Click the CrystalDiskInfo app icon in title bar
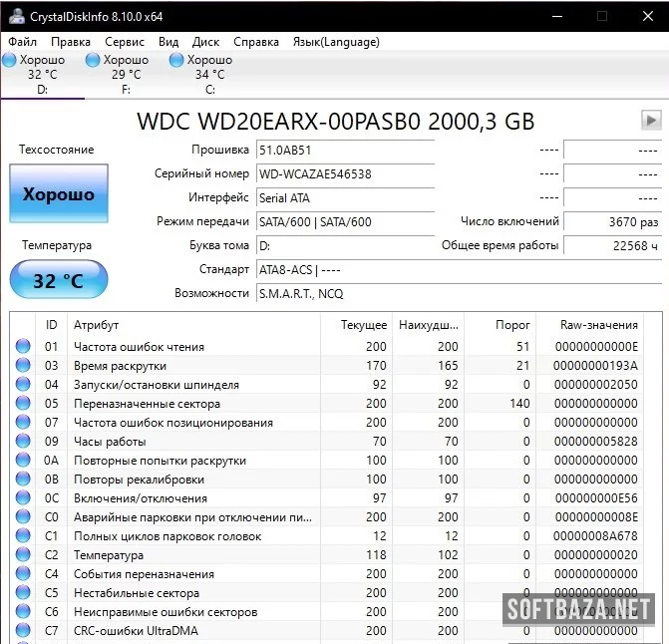The width and height of the screenshot is (669, 644). click(x=16, y=16)
